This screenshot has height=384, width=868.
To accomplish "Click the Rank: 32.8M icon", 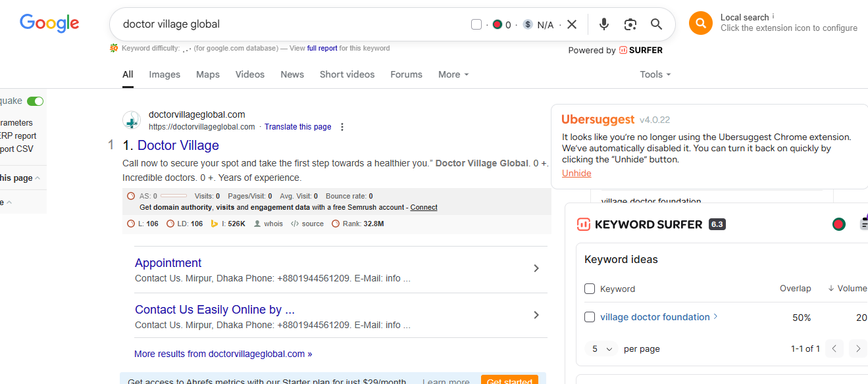I will tap(336, 224).
